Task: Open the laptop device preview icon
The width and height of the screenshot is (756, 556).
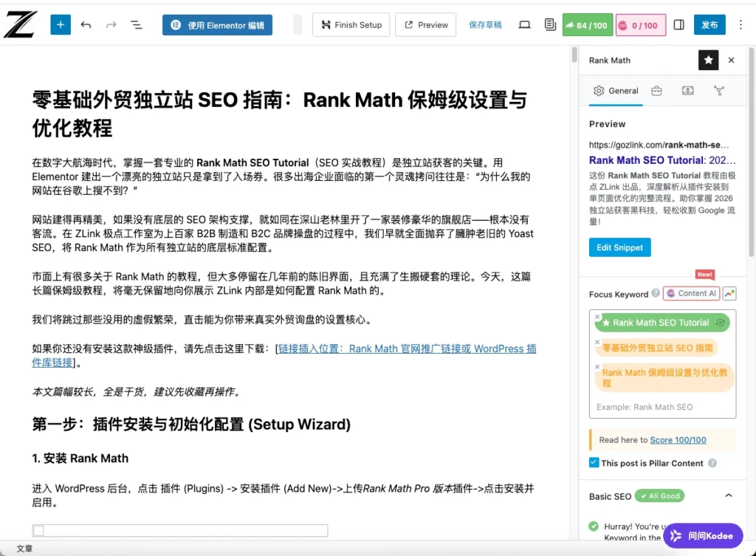Action: (525, 24)
